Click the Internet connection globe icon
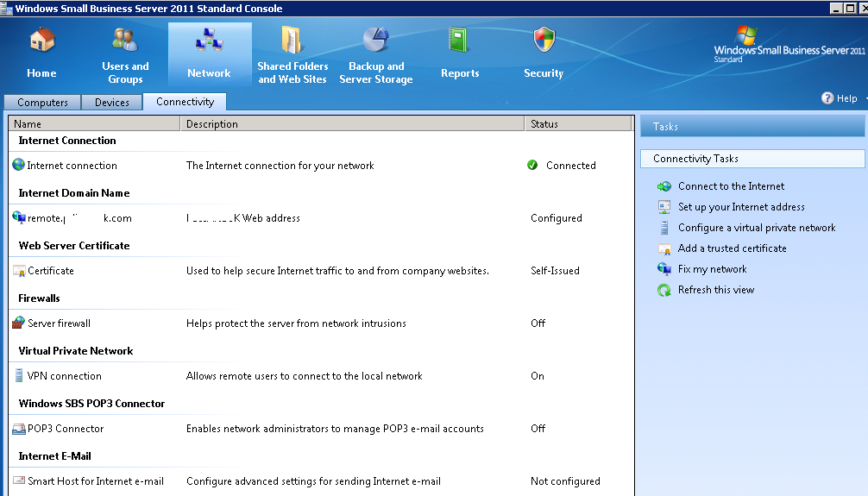 [x=18, y=165]
